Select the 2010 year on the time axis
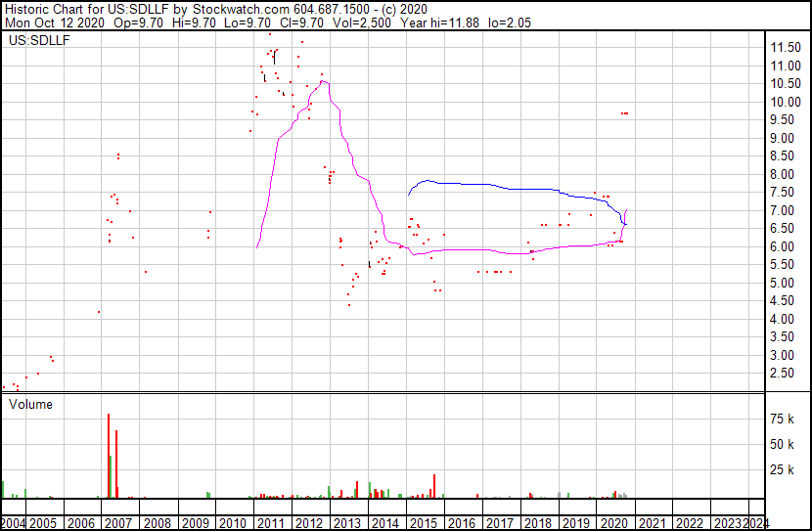This screenshot has height=531, width=812. (x=233, y=523)
